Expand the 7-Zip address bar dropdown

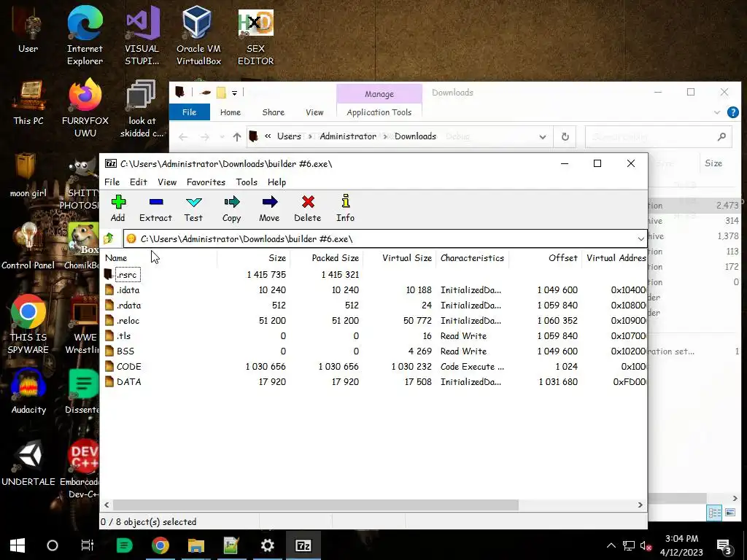point(640,238)
